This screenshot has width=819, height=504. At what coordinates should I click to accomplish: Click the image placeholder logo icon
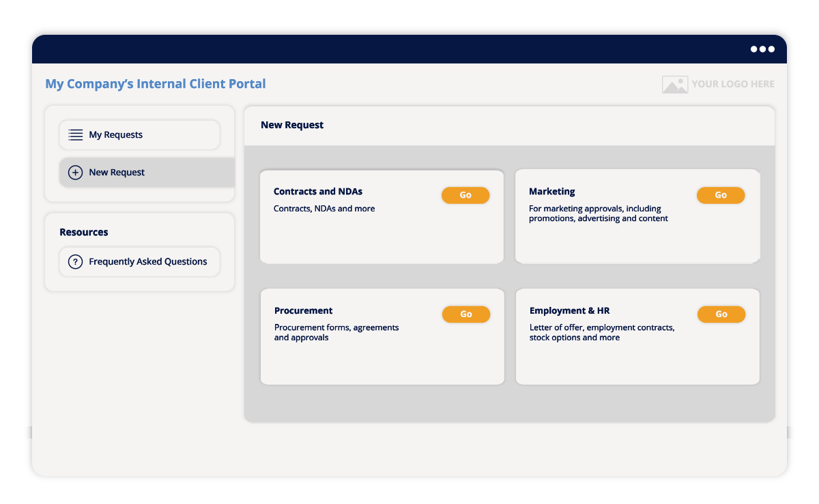(674, 84)
